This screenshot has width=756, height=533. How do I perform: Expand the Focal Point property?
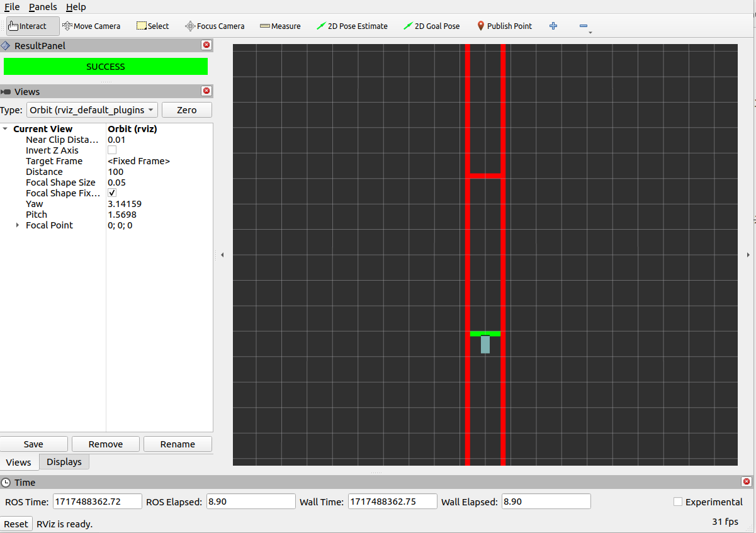18,225
